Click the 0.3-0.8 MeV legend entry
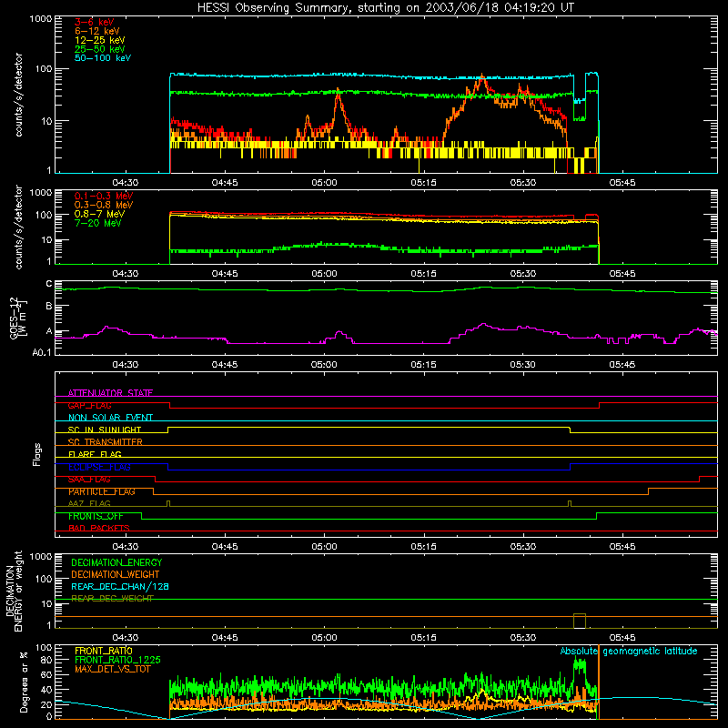Viewport: 728px width, 728px height. click(104, 205)
